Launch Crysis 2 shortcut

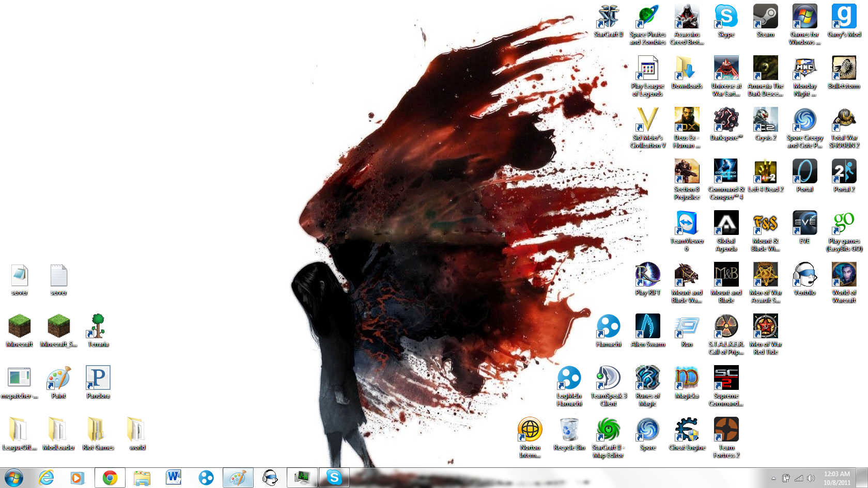click(x=765, y=124)
